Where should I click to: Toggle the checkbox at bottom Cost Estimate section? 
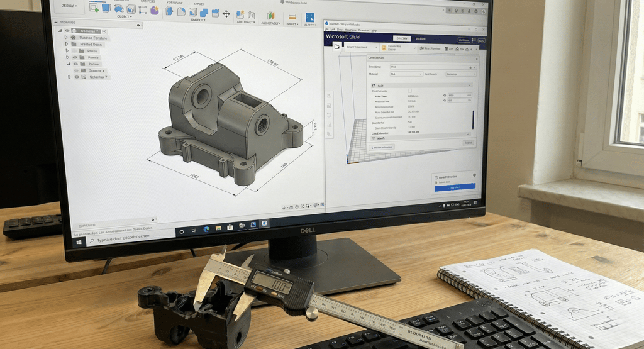(374, 138)
